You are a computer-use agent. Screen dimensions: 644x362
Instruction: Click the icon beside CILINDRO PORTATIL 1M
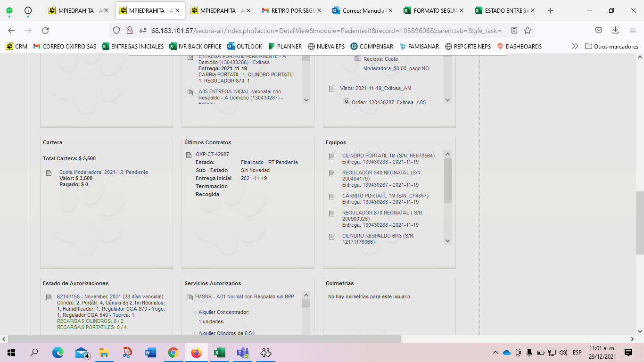(332, 157)
